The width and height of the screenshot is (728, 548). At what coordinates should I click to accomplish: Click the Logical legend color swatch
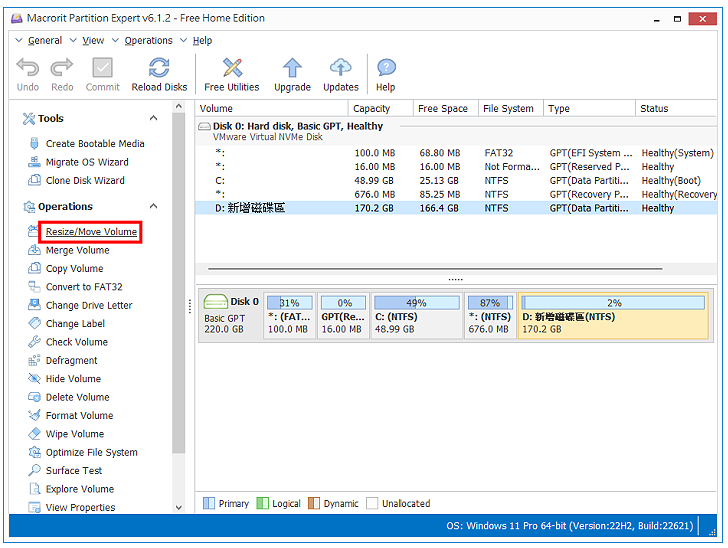click(262, 503)
